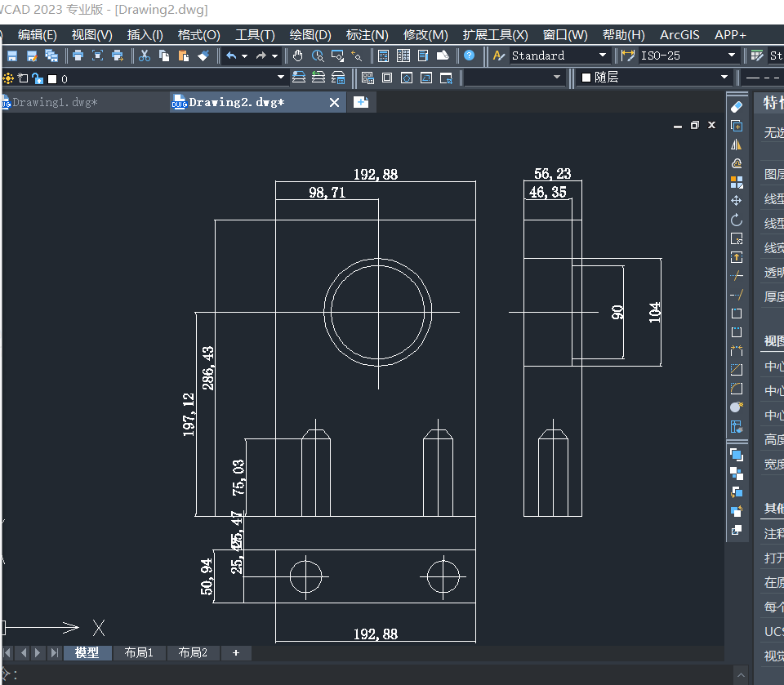Toggle layer 0 lock icon
This screenshot has height=685, width=784.
tap(37, 78)
